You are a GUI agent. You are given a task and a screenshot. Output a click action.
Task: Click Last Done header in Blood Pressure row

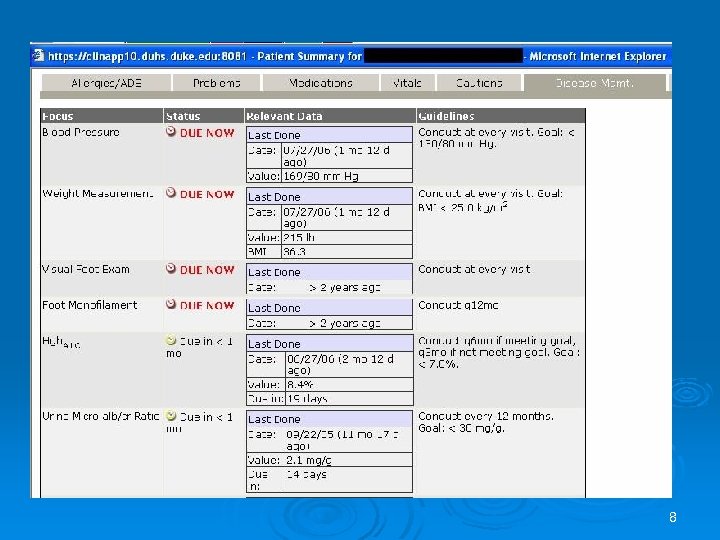pos(329,135)
